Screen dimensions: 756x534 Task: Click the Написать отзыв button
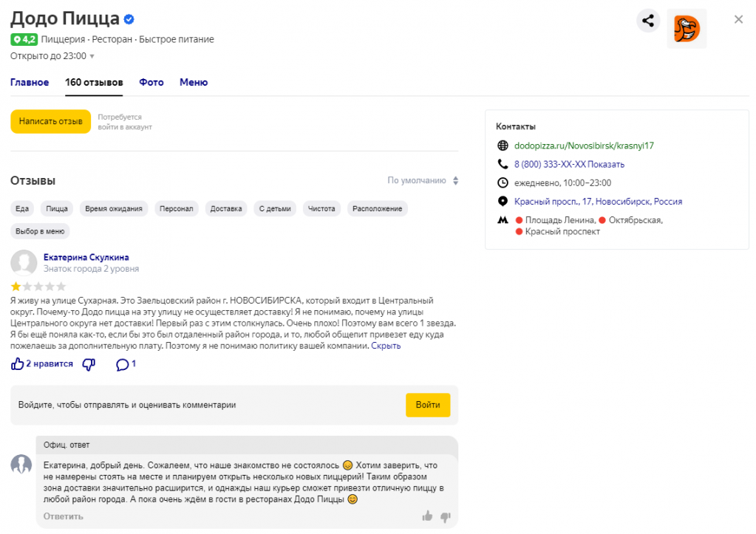(51, 121)
